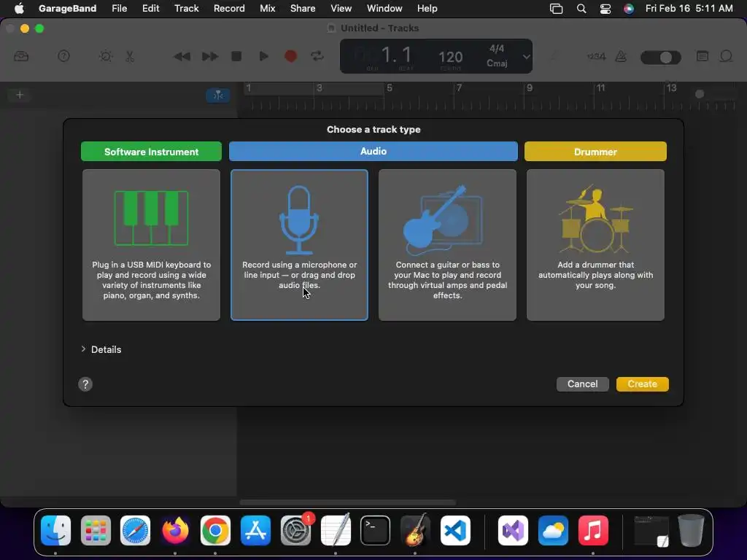The height and width of the screenshot is (560, 747).
Task: Click the 4/4 time signature
Action: pos(497,49)
